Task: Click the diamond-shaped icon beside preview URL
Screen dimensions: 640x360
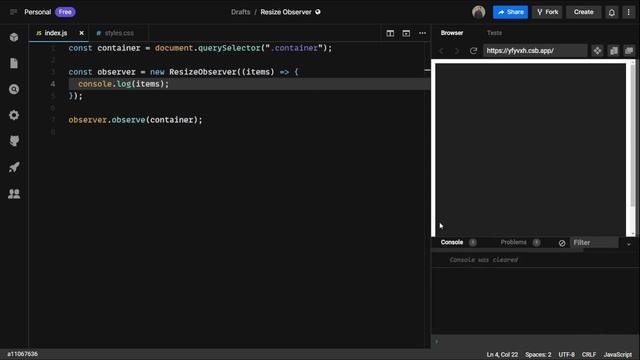Action: (x=597, y=51)
